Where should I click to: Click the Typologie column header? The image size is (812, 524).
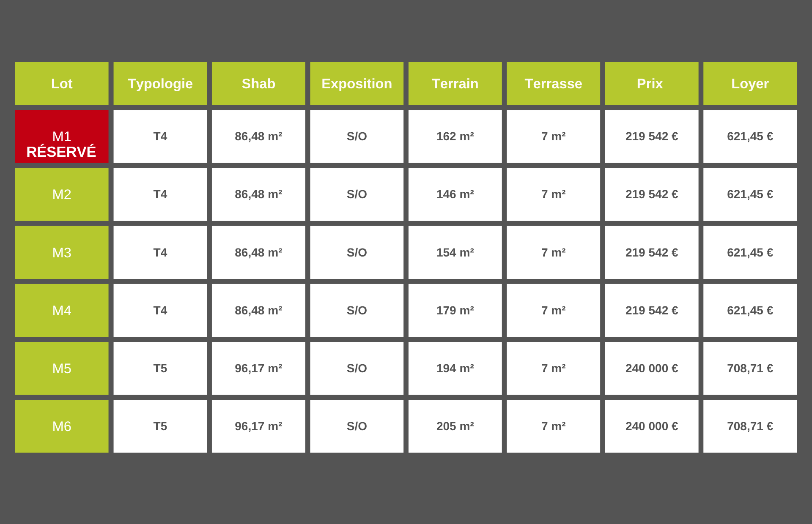[x=160, y=84]
